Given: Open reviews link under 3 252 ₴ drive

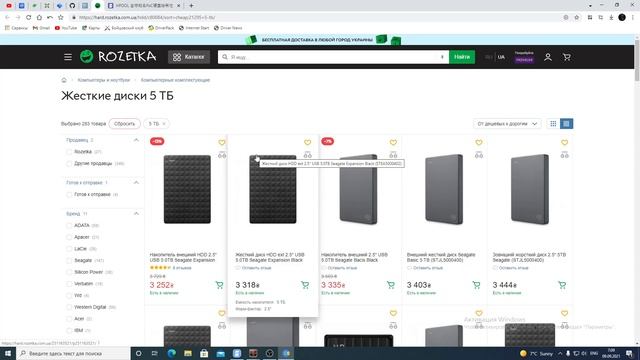Looking at the screenshot, I should point(182,268).
